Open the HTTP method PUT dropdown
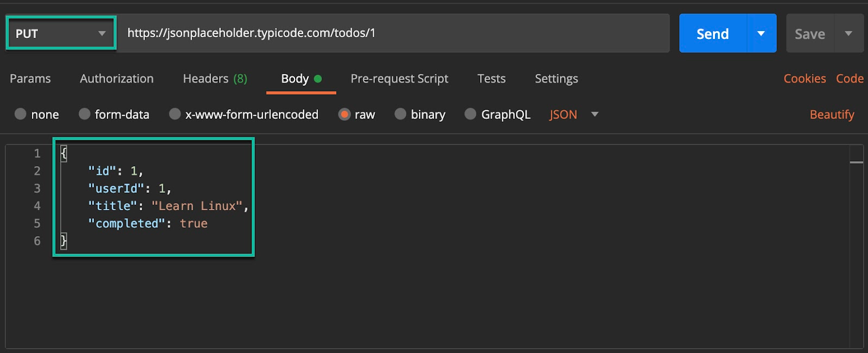This screenshot has height=353, width=868. [x=61, y=34]
